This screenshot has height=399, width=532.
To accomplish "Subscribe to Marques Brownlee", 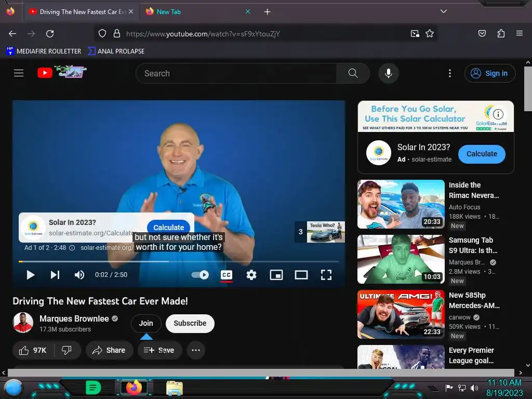I will [190, 323].
